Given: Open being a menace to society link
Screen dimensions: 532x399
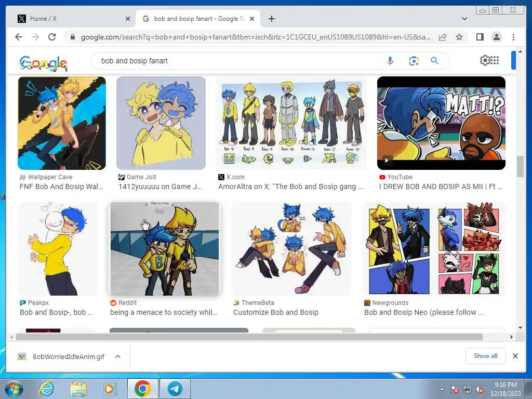Looking at the screenshot, I should tap(164, 312).
